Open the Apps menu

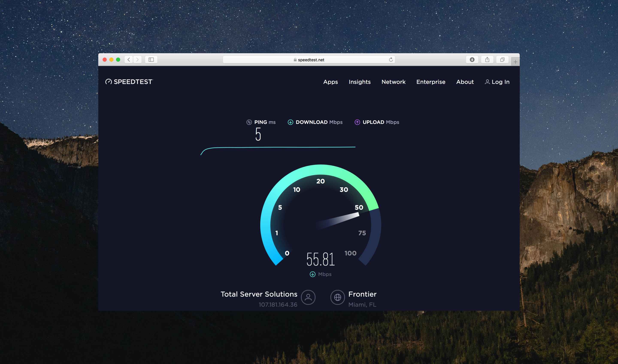point(330,82)
